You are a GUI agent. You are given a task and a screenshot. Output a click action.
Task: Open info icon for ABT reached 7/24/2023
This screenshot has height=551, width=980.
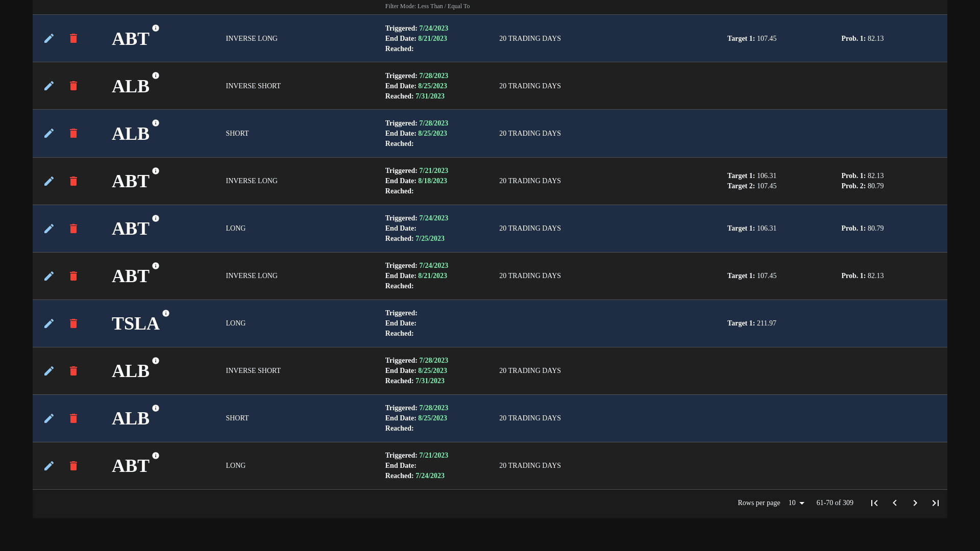point(156,456)
